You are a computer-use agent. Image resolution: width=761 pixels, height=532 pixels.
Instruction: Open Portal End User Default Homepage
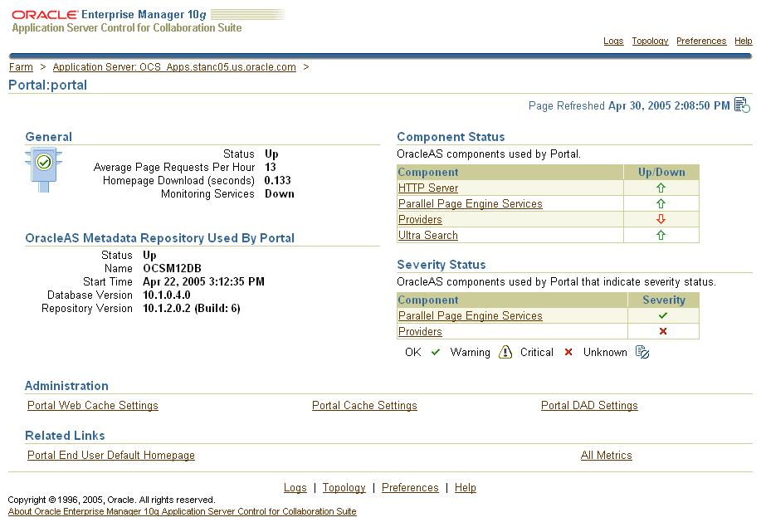111,455
